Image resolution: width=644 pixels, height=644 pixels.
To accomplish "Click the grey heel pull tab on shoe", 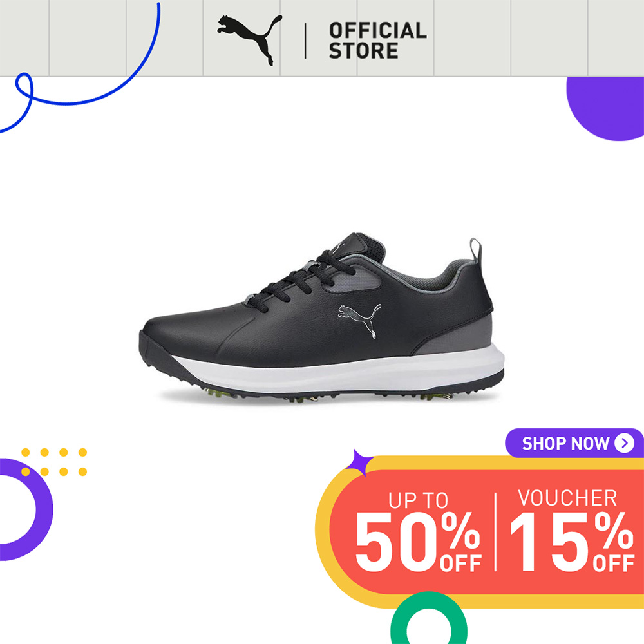I will point(475,249).
